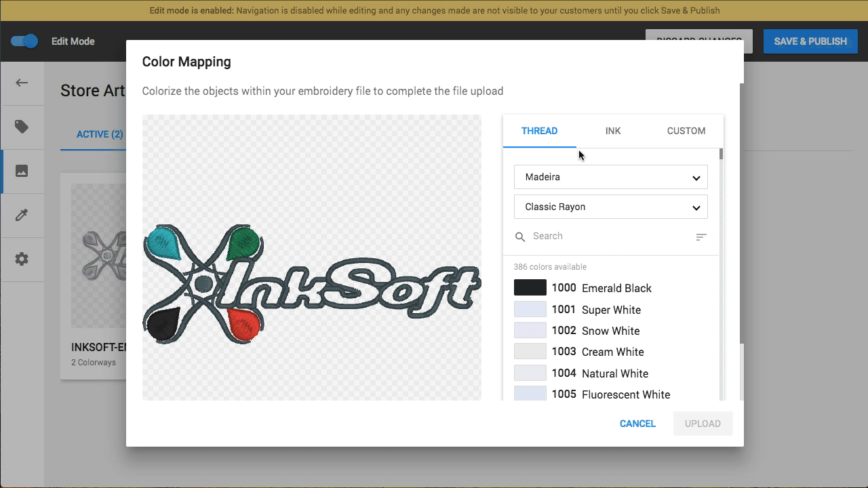This screenshot has width=868, height=488.
Task: Click the sort icon beside Search
Action: tap(701, 237)
